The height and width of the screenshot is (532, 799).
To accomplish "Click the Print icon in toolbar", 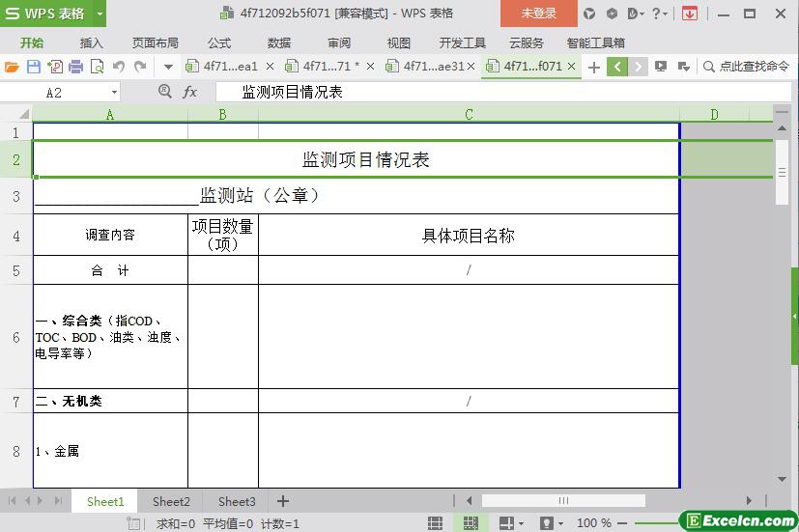I will point(75,67).
